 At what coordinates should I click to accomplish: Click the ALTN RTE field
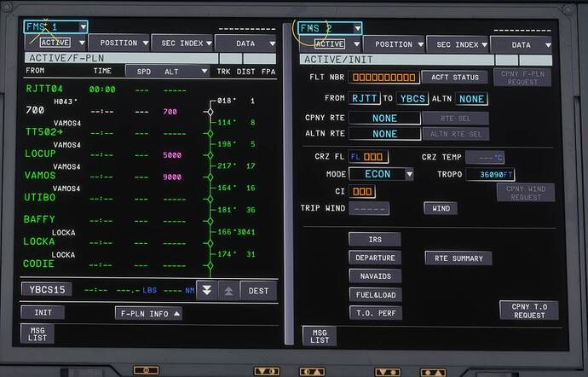pyautogui.click(x=384, y=134)
